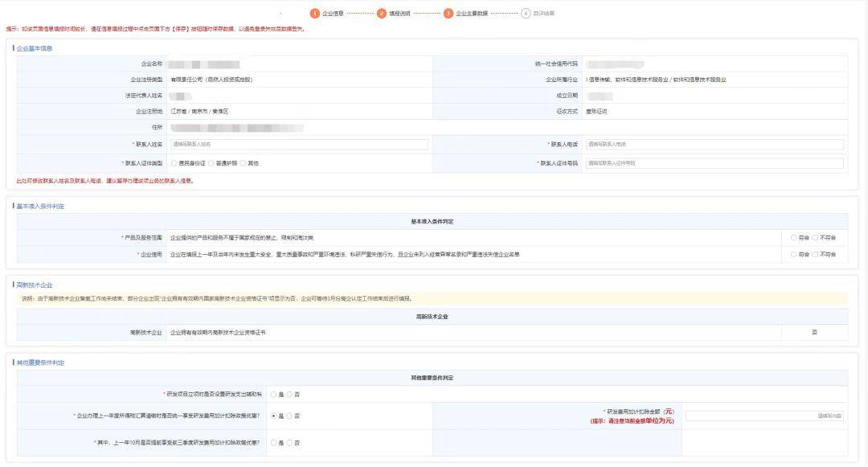868x467 pixels.
Task: Pick 其他 for 联系人证件类型
Action: click(x=243, y=163)
